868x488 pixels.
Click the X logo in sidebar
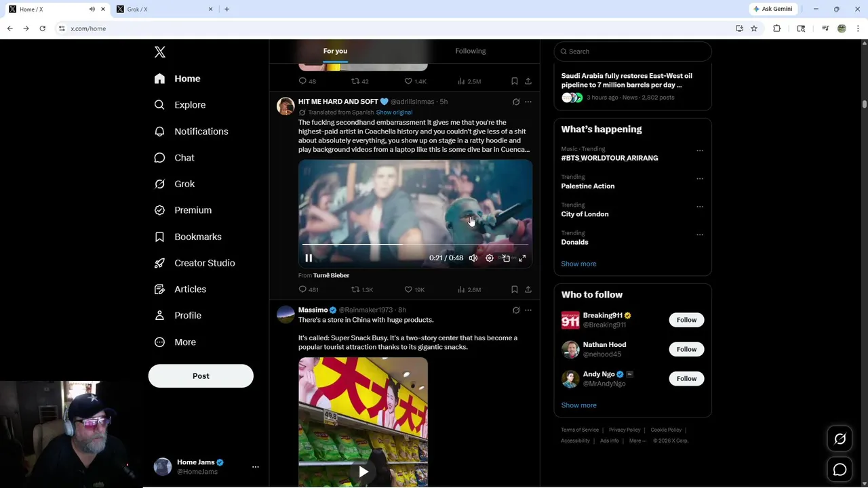point(160,52)
